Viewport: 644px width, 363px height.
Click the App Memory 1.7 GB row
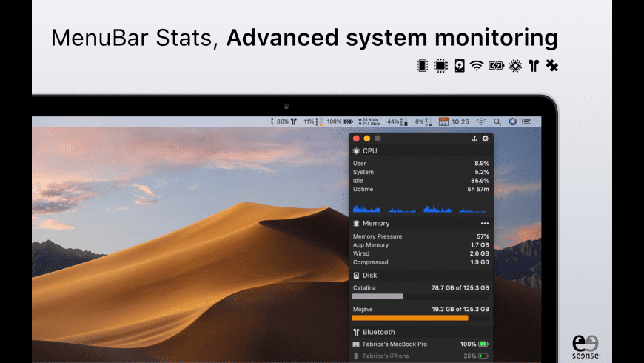[x=421, y=245]
